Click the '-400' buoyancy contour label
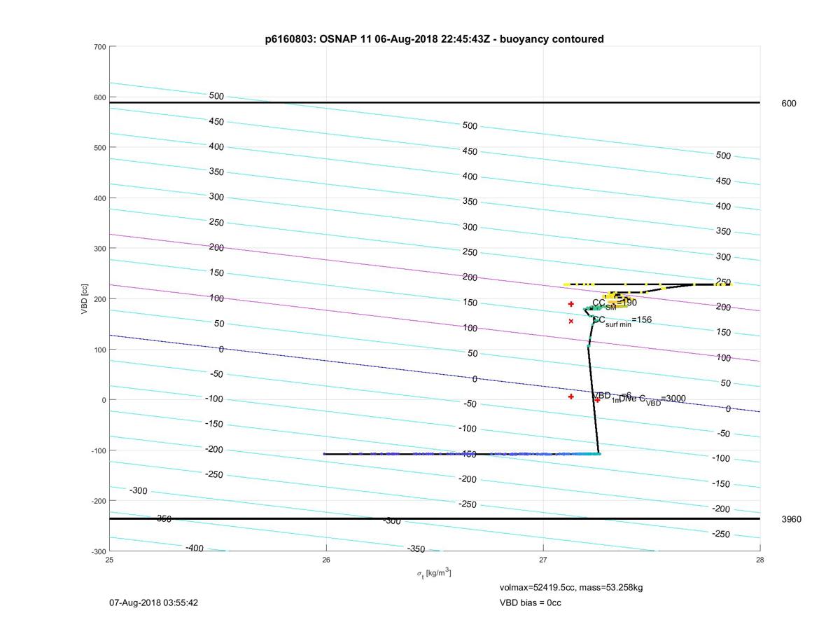 pos(194,549)
